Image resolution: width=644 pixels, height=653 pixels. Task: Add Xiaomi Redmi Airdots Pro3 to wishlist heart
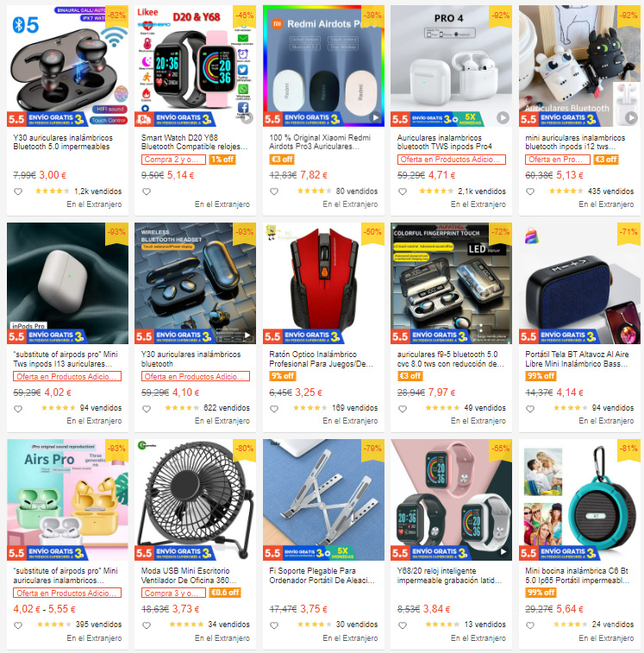[274, 192]
